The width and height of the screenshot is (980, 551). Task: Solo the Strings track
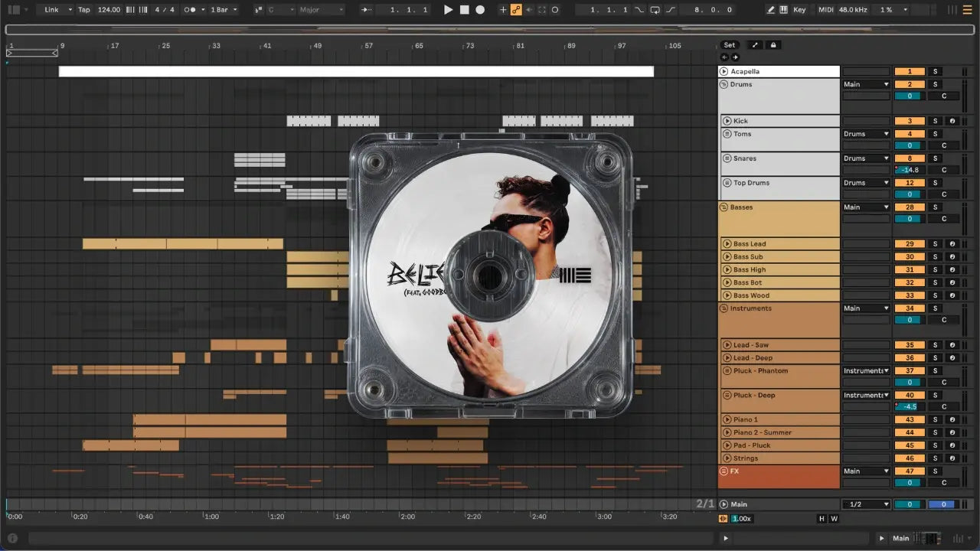(x=935, y=458)
